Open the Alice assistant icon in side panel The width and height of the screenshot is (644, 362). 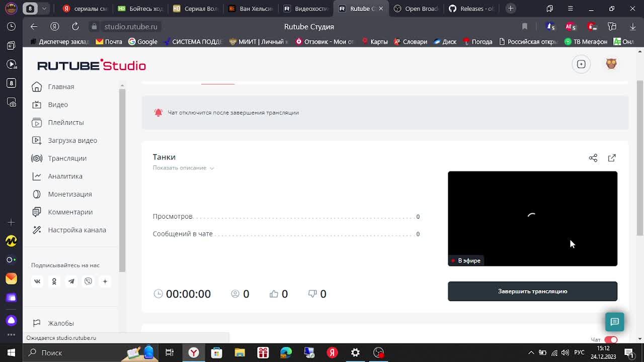pyautogui.click(x=11, y=321)
